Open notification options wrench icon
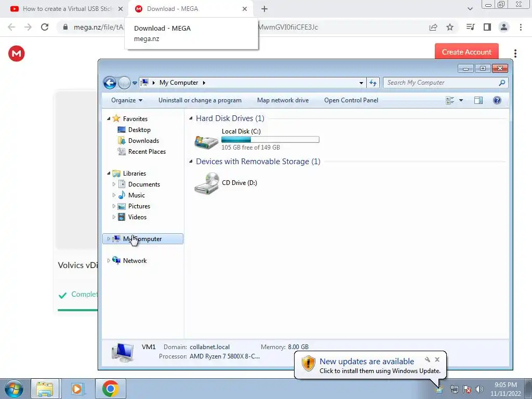The height and width of the screenshot is (399, 532). (428, 360)
